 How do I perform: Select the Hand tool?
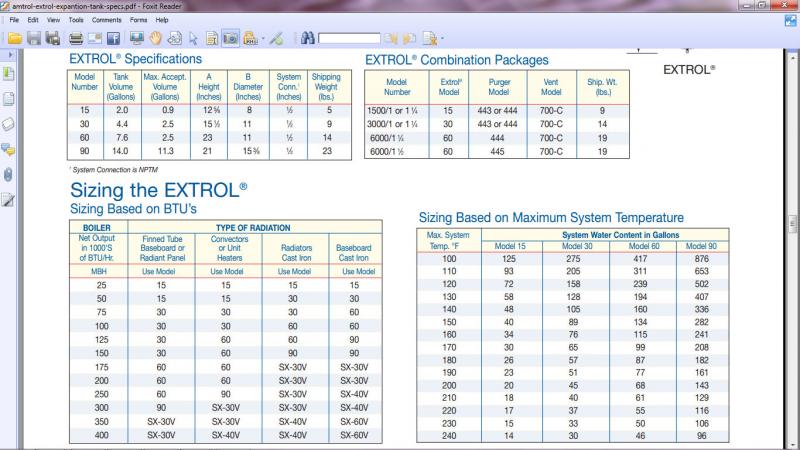point(156,38)
